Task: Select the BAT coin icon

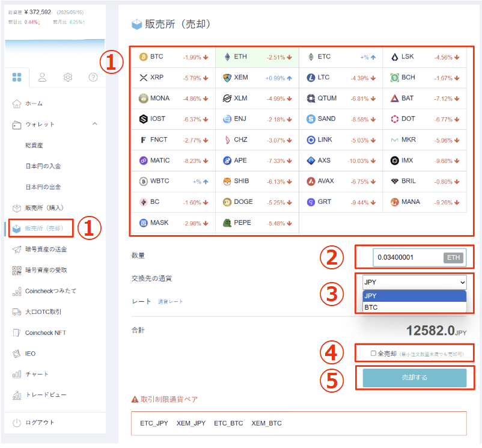Action: pyautogui.click(x=394, y=99)
